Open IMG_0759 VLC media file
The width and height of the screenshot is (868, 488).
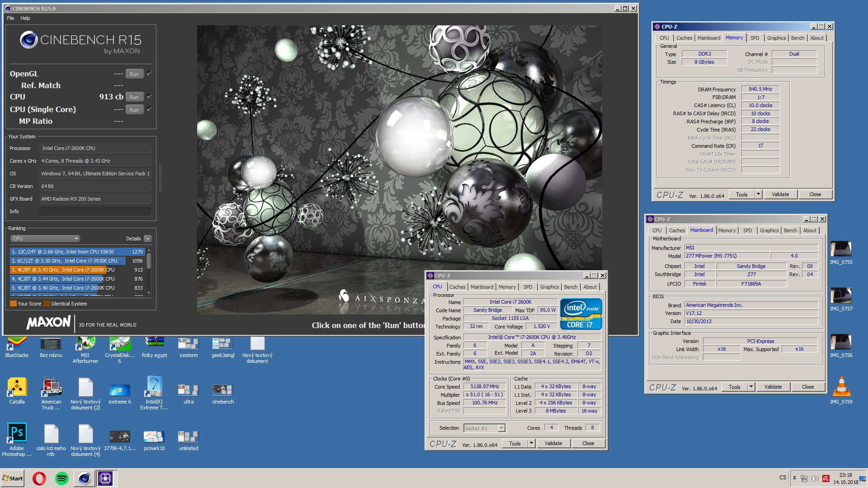pyautogui.click(x=841, y=390)
